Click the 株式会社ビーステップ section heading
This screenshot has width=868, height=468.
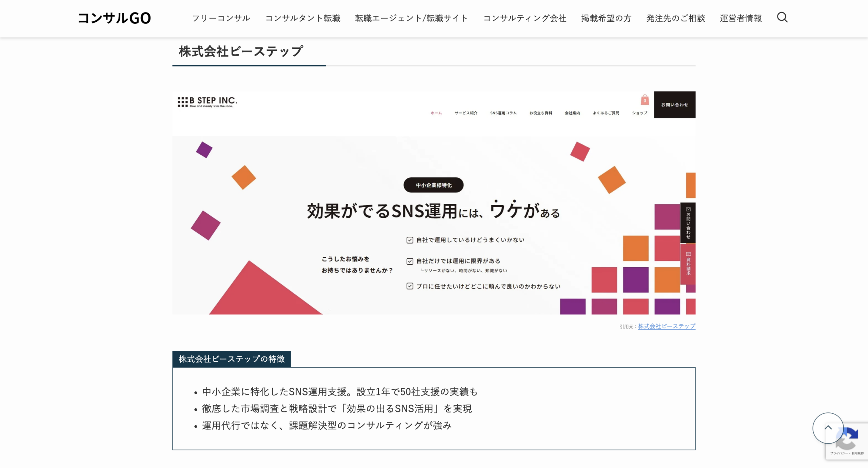tap(241, 51)
